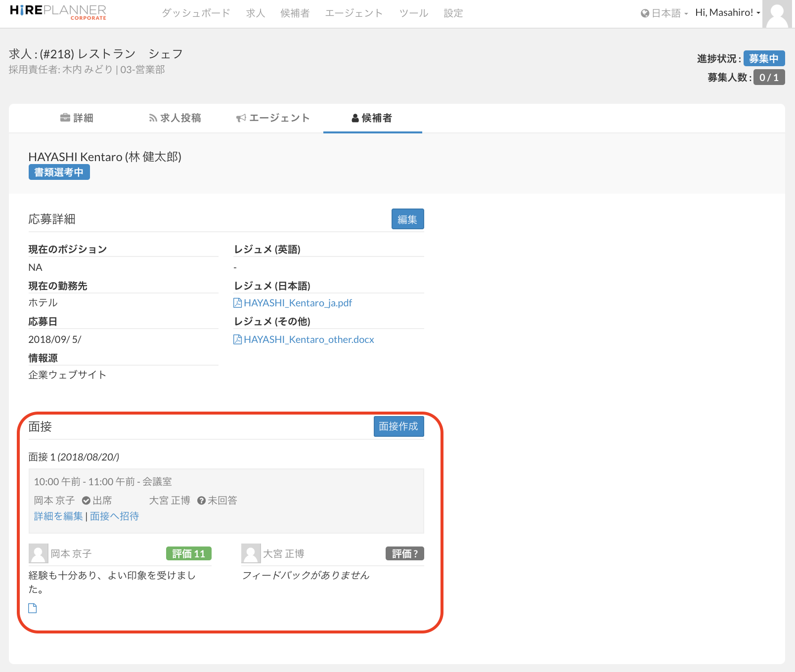Expand the 日本語 language dropdown
The width and height of the screenshot is (795, 672).
pos(664,13)
